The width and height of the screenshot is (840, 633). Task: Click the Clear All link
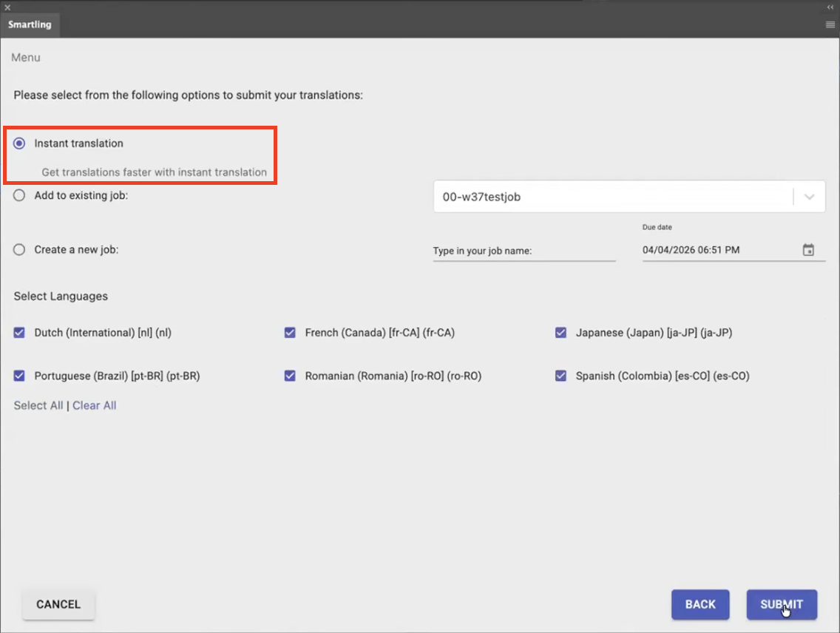click(94, 405)
